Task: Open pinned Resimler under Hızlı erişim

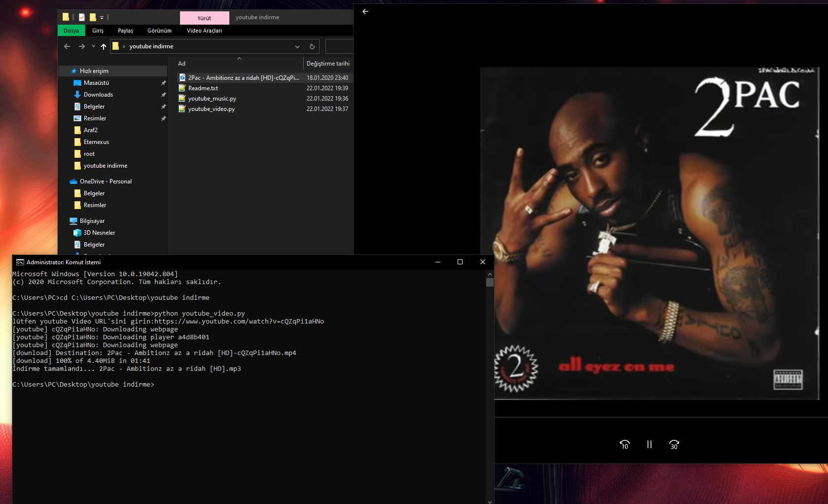Action: [95, 118]
